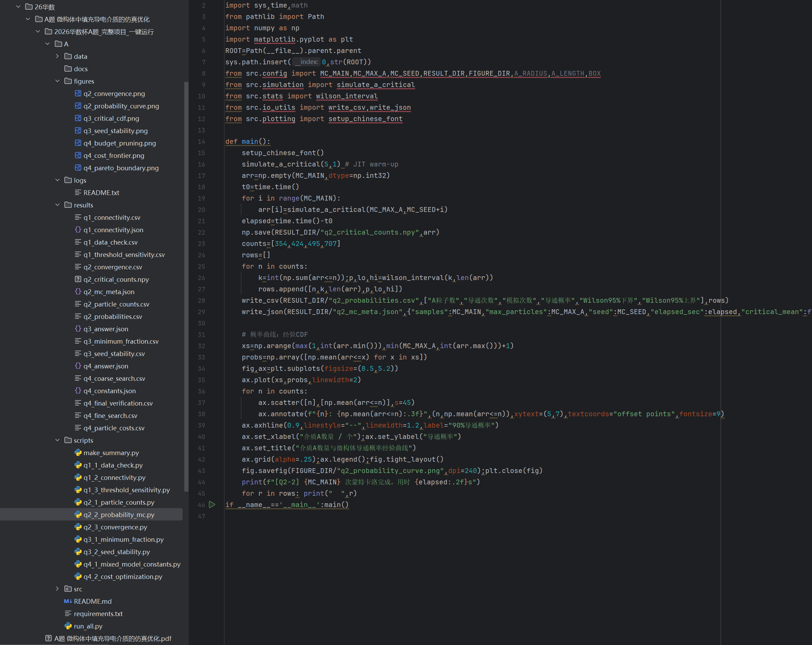This screenshot has width=812, height=645.
Task: Click the q2_mc_meta.json braces icon
Action: click(x=78, y=292)
